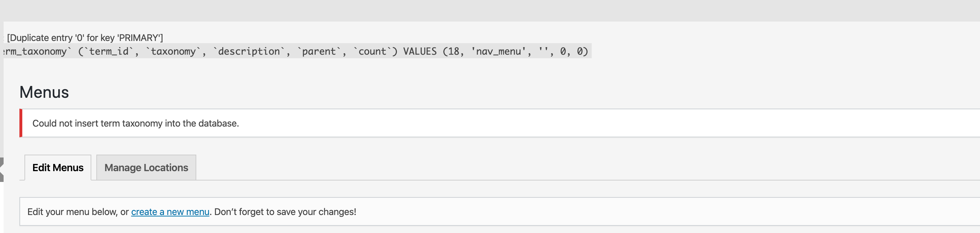Click the 'PRIMARY' key name in error
The height and width of the screenshot is (233, 980).
[x=139, y=38]
